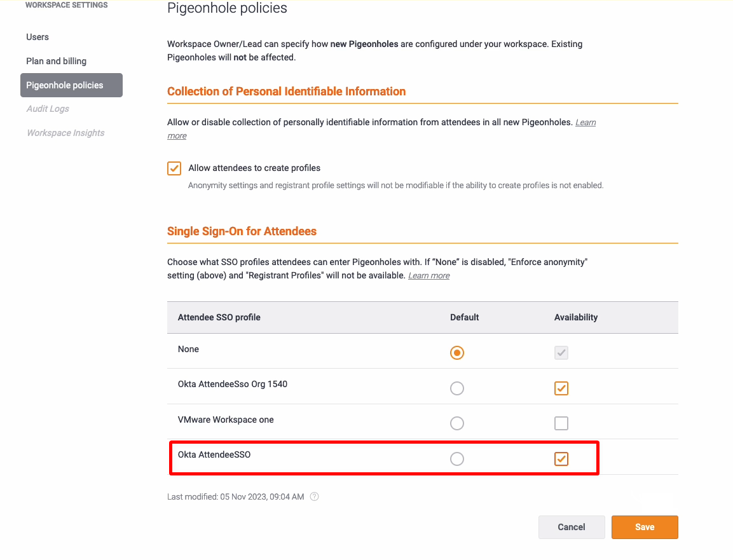The height and width of the screenshot is (560, 733).
Task: Open Learn more link for attendee SSO
Action: coord(429,276)
